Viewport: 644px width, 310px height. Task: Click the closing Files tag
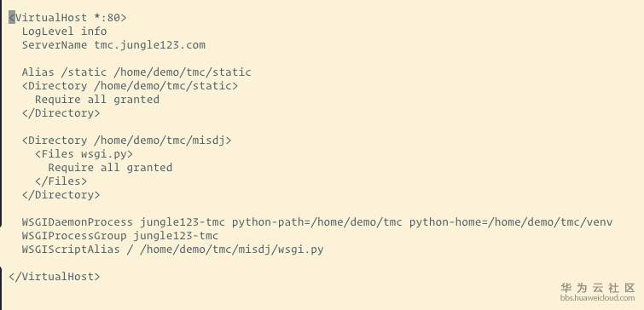tap(61, 181)
